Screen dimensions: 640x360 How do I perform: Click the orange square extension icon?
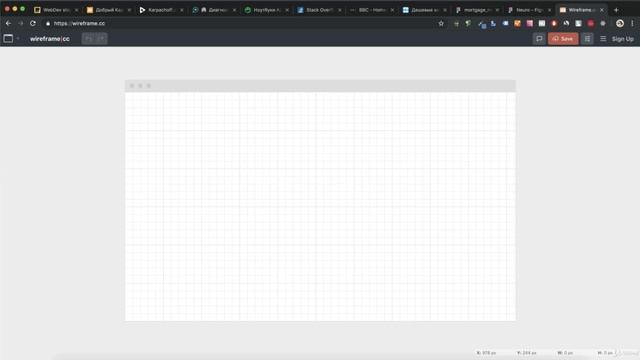[x=518, y=24]
